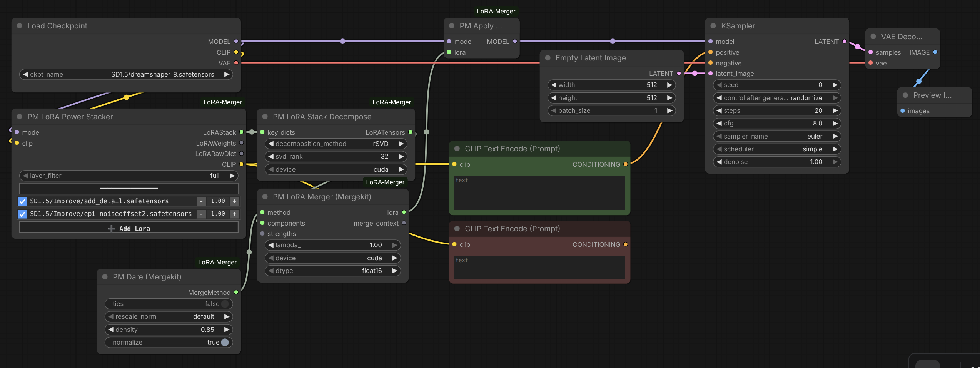Collapse the Load Checkpoint node via its dot
Image resolution: width=980 pixels, height=368 pixels.
click(x=19, y=26)
